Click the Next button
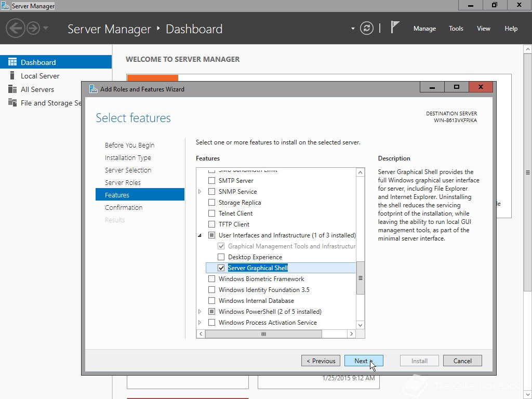Image resolution: width=532 pixels, height=399 pixels. (364, 361)
